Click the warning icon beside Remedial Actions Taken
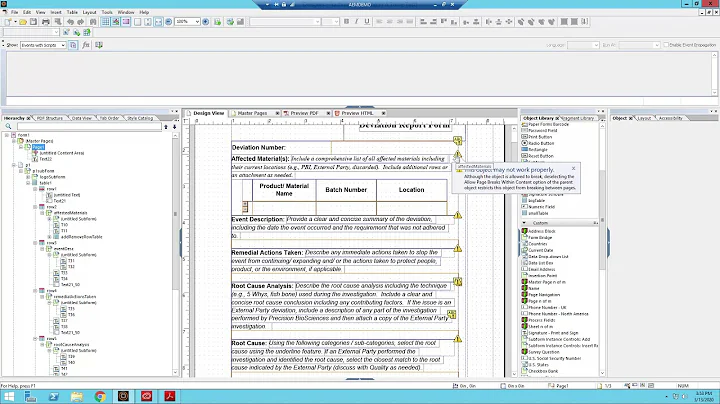Viewport: 720px width, 404px height. pos(458,248)
